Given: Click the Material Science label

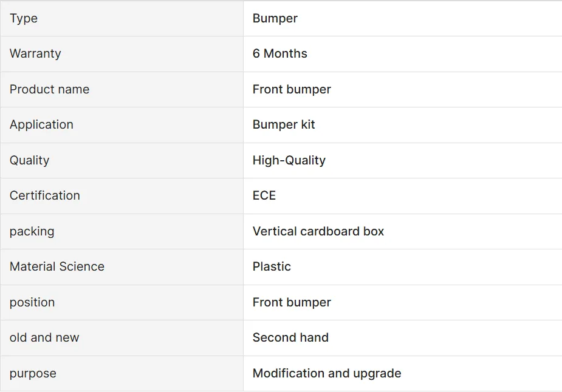Looking at the screenshot, I should click(x=57, y=266).
